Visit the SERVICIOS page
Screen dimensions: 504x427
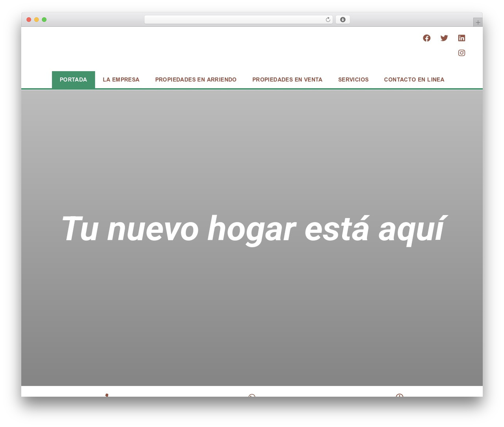pyautogui.click(x=353, y=80)
